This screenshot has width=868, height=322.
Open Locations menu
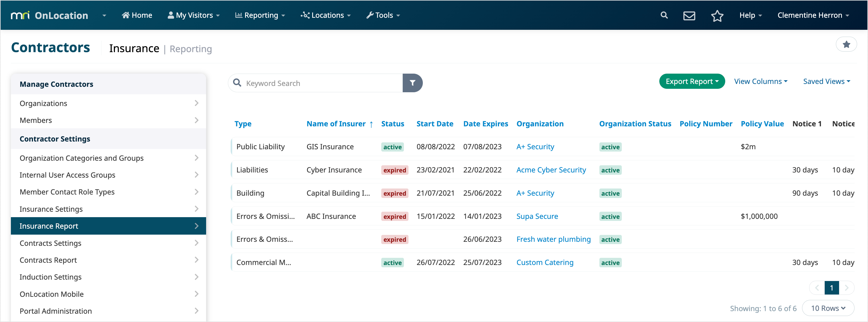tap(326, 15)
